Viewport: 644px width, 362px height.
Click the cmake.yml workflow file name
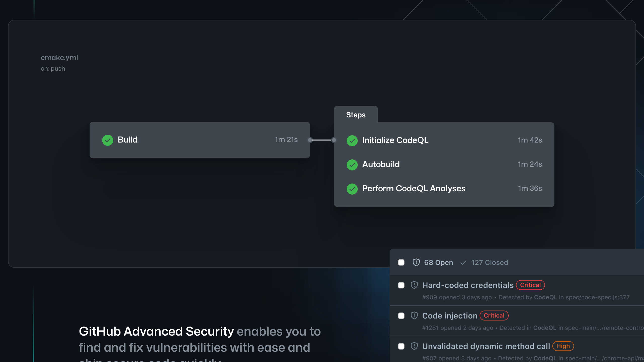(x=59, y=58)
